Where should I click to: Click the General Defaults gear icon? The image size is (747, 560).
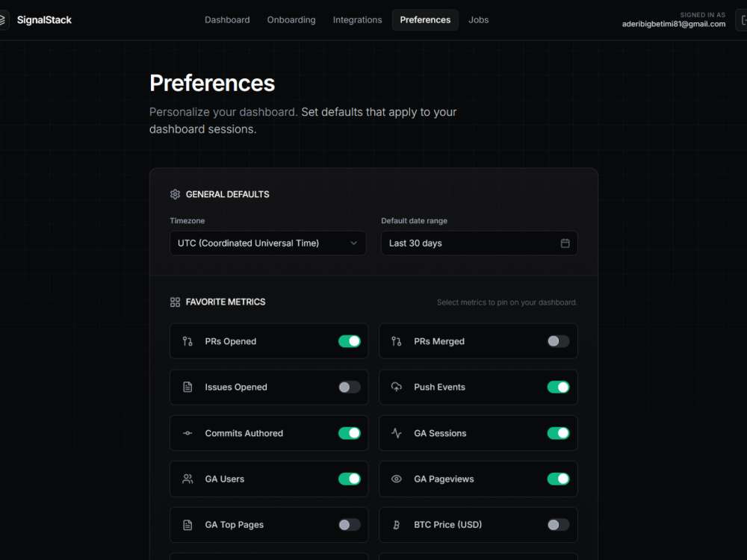175,194
